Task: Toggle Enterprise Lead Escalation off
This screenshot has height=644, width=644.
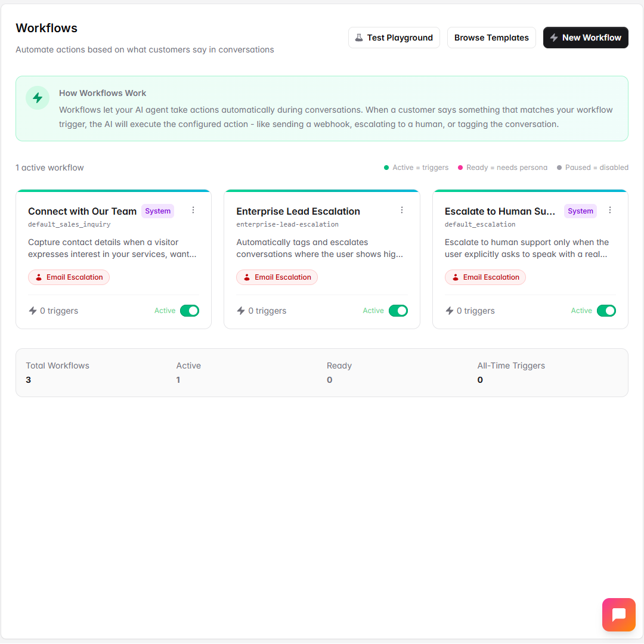Action: coord(398,310)
